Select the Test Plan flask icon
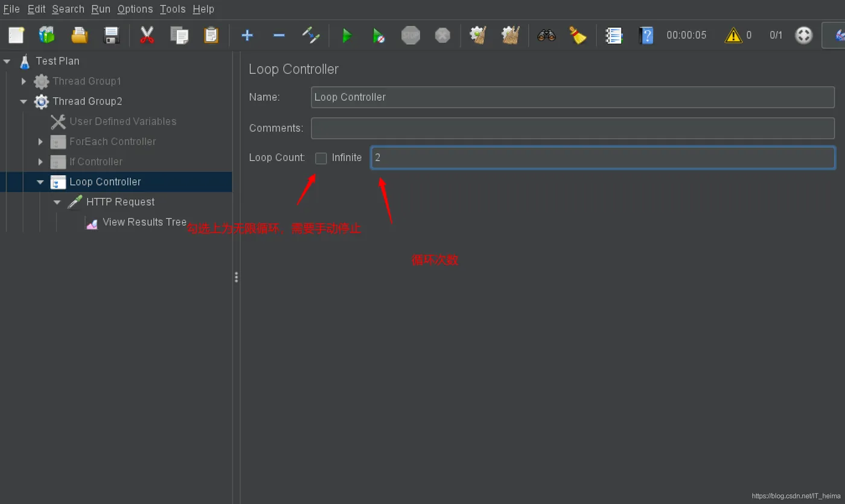The image size is (845, 504). (25, 61)
